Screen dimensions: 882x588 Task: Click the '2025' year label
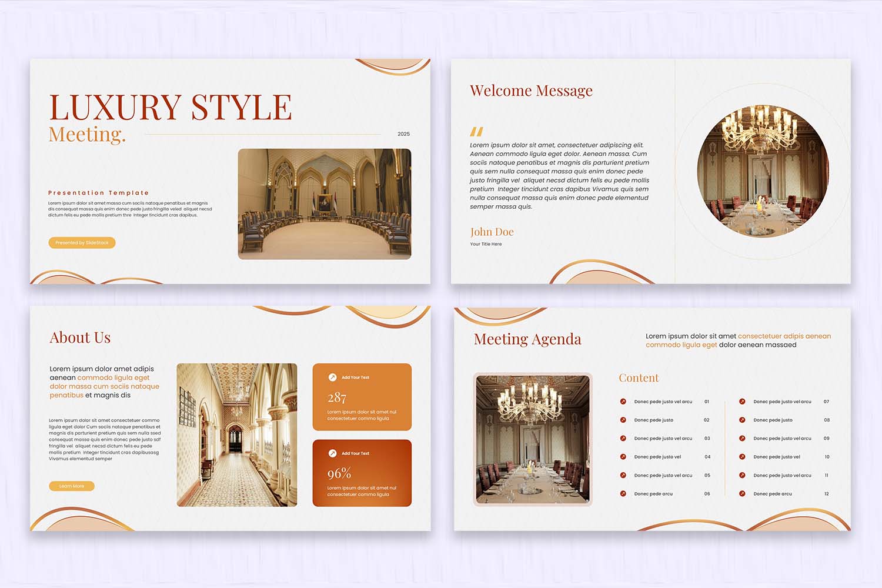[403, 134]
